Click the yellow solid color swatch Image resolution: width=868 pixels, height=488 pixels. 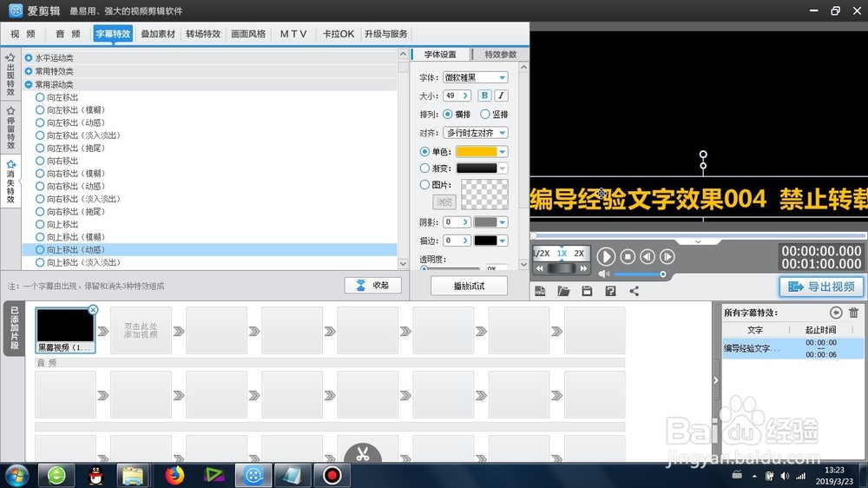[x=476, y=152]
